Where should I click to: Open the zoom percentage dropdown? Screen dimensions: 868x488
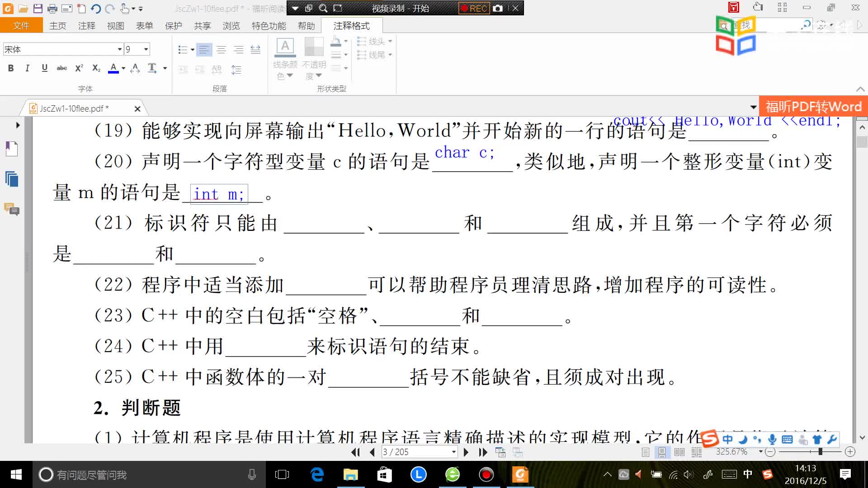[x=761, y=452]
